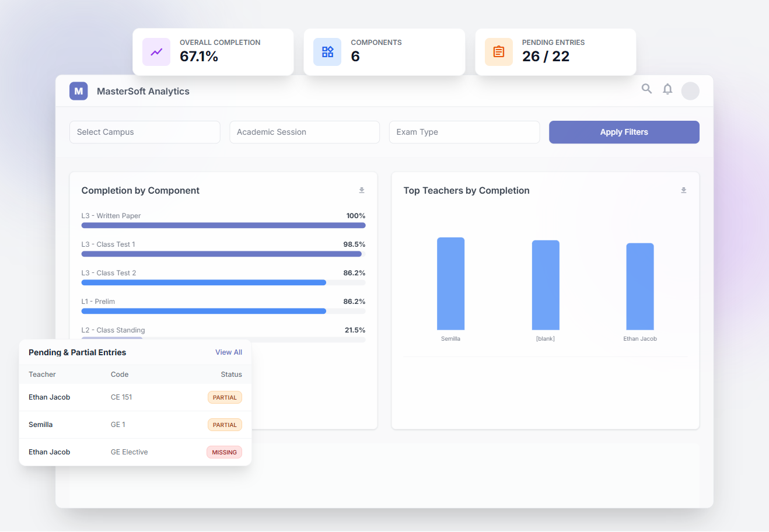Image resolution: width=769 pixels, height=532 pixels.
Task: Select the Semilla bar in the chart
Action: click(x=450, y=284)
